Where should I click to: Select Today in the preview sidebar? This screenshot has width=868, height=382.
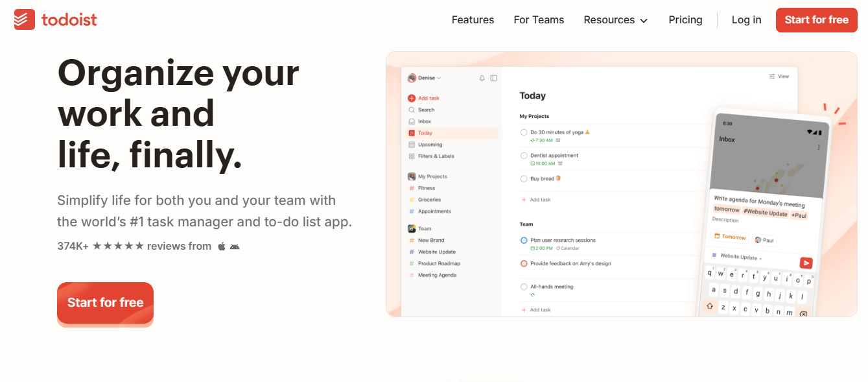pyautogui.click(x=451, y=133)
